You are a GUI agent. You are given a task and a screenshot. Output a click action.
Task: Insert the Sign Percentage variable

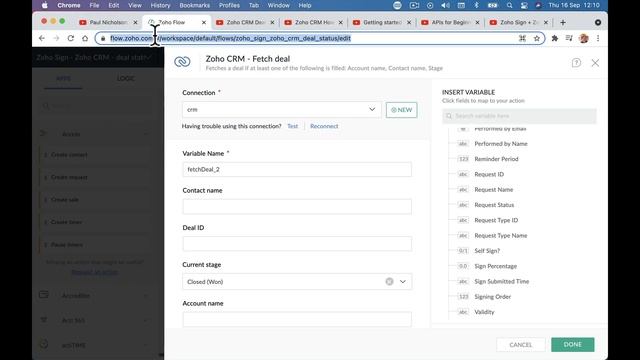coord(496,266)
